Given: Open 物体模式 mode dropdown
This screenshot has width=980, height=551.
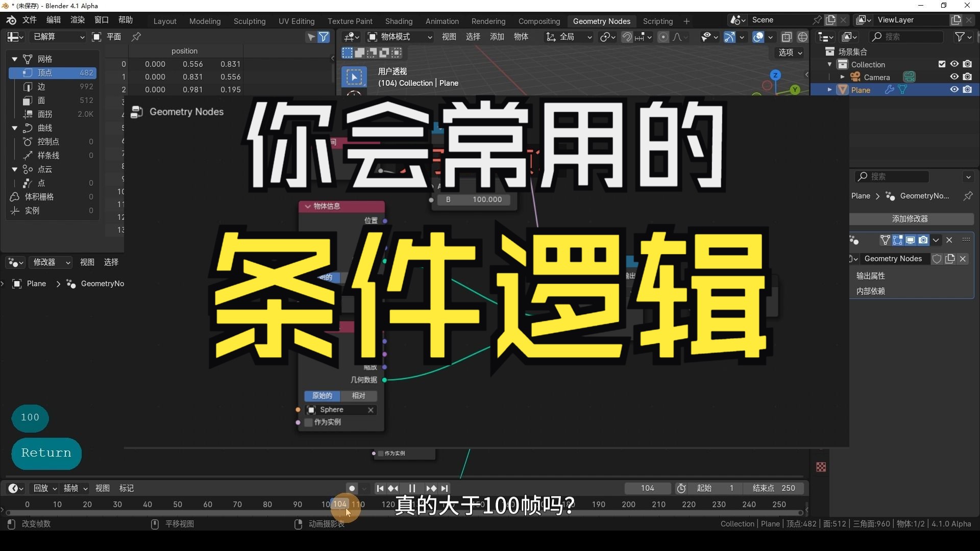Looking at the screenshot, I should (x=401, y=37).
